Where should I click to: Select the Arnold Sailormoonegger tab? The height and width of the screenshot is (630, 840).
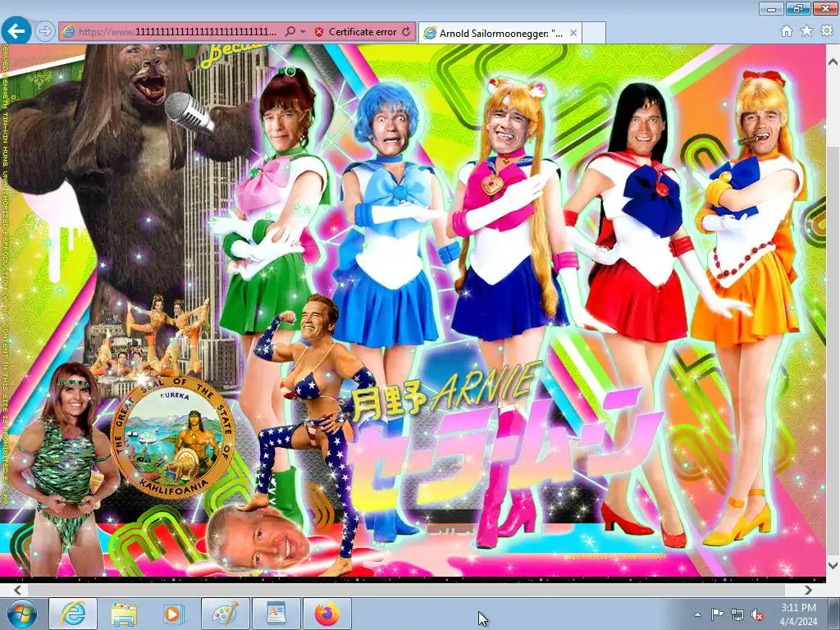(500, 33)
